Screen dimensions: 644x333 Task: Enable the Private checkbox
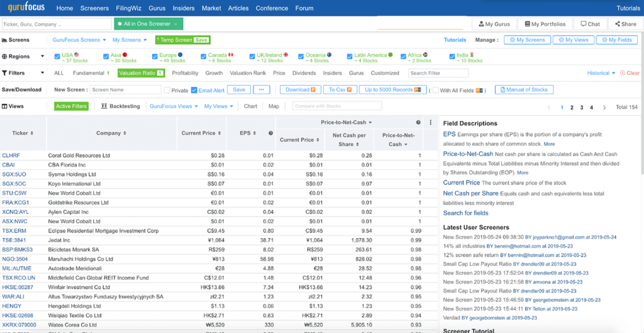[x=167, y=90]
